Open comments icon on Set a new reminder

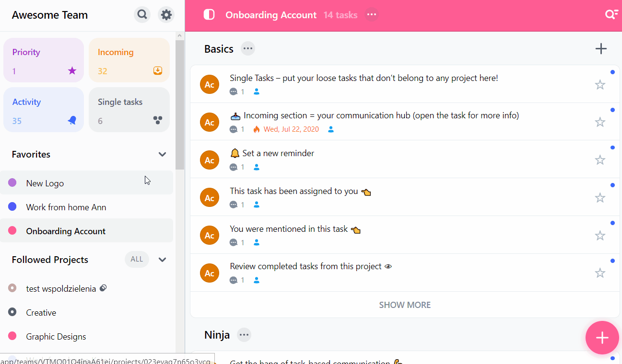coord(234,167)
